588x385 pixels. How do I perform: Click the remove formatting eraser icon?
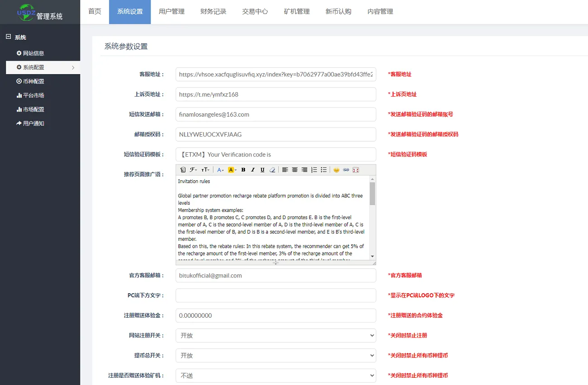[272, 169]
